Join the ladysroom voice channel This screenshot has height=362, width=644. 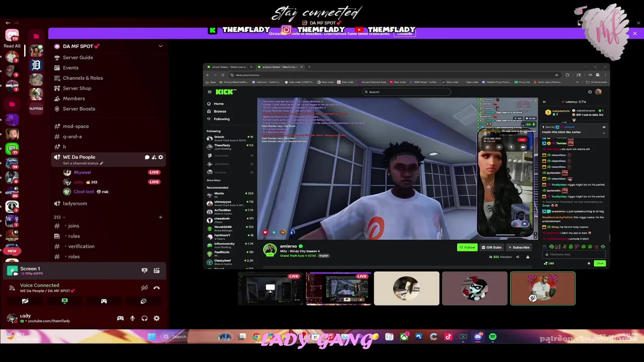[x=75, y=204]
